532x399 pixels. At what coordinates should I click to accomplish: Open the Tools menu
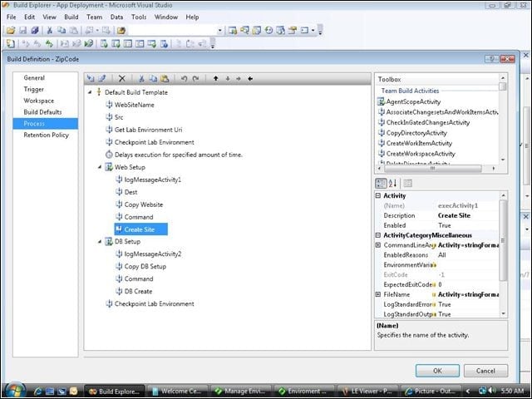pyautogui.click(x=139, y=17)
